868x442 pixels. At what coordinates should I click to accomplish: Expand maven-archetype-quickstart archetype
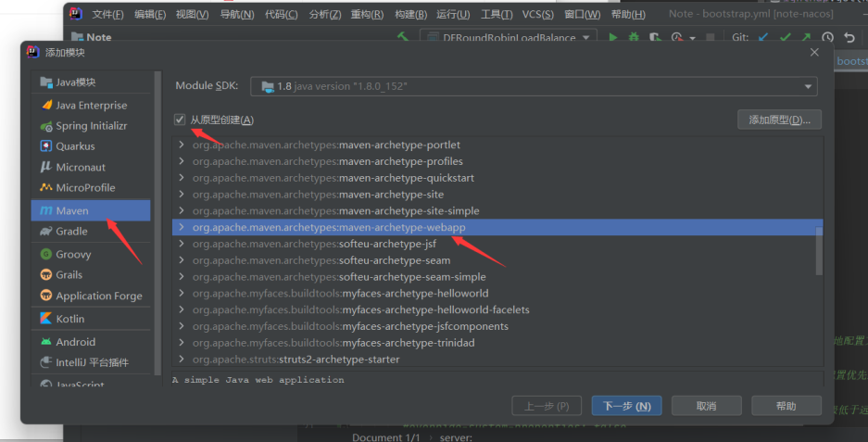182,178
